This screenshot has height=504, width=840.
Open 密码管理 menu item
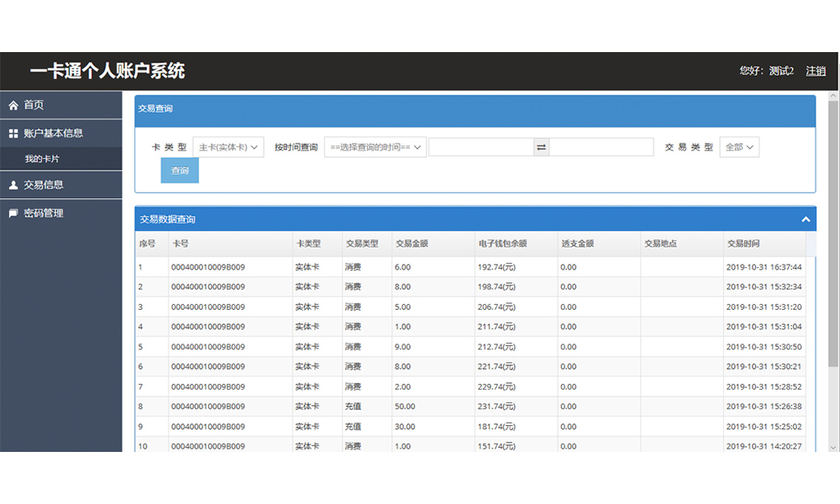[x=44, y=213]
